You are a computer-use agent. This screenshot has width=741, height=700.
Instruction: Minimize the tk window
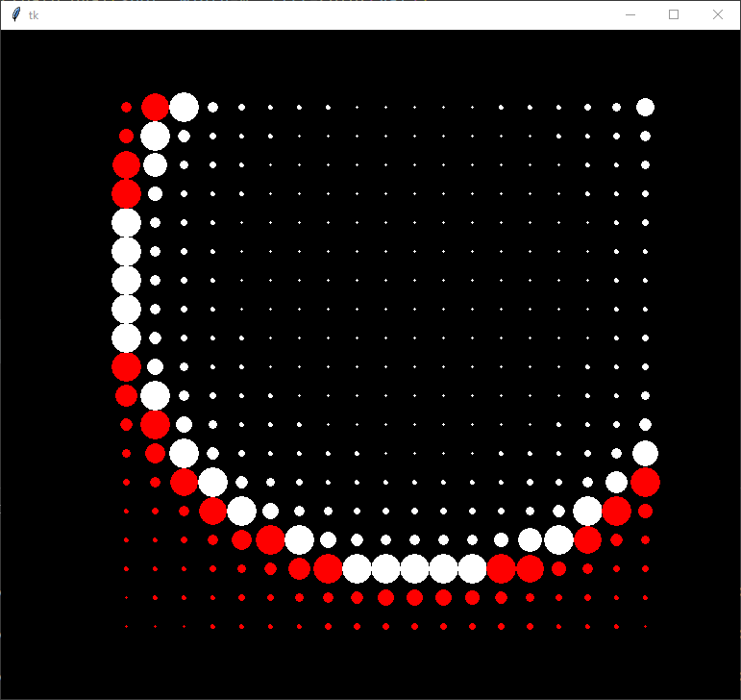click(x=630, y=14)
